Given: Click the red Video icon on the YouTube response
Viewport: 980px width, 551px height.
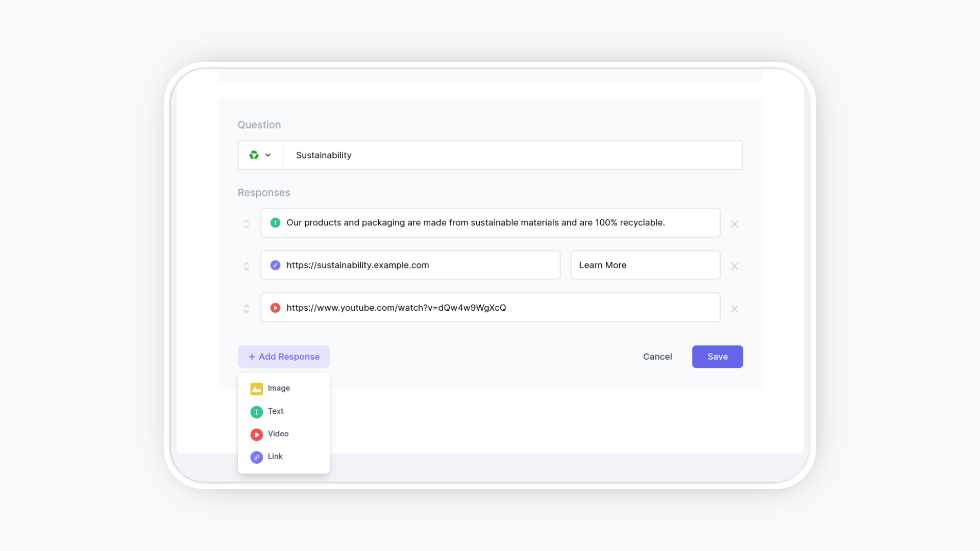Looking at the screenshot, I should [275, 307].
